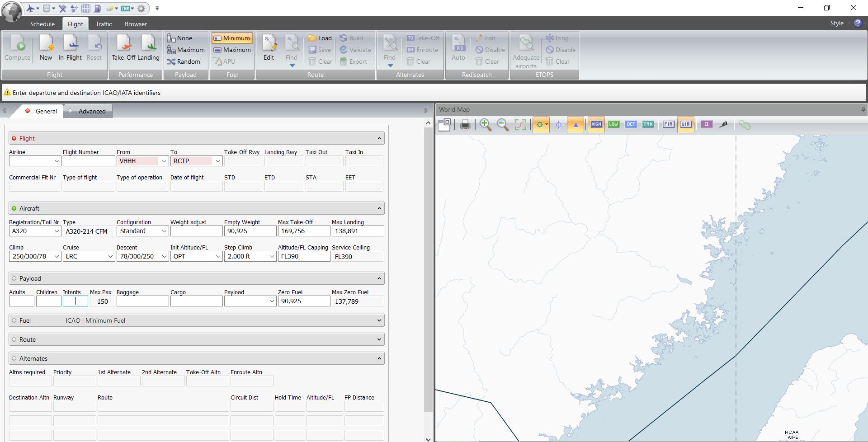The height and width of the screenshot is (442, 868).
Task: Toggle HIGH airways on the map
Action: click(596, 125)
